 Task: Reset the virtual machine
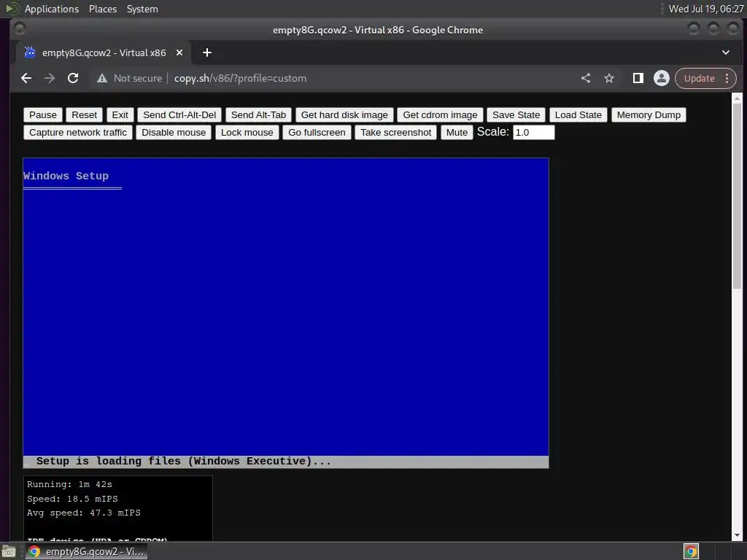(85, 114)
